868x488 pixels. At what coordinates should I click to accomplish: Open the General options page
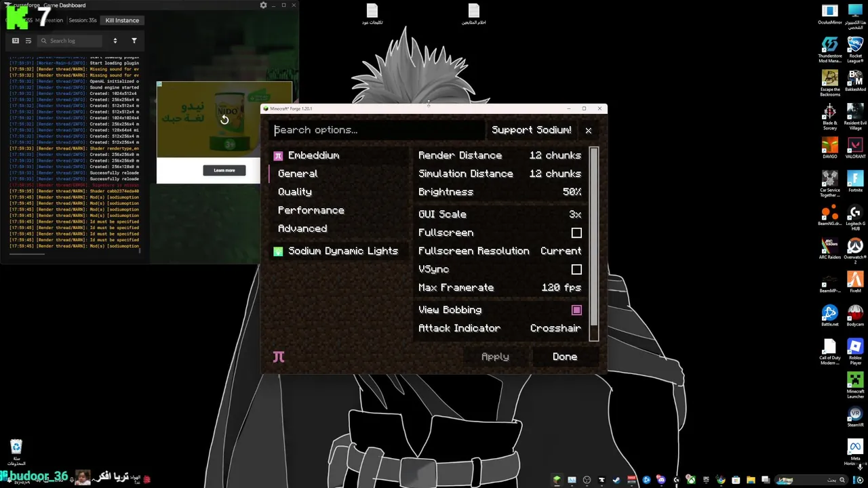[298, 174]
